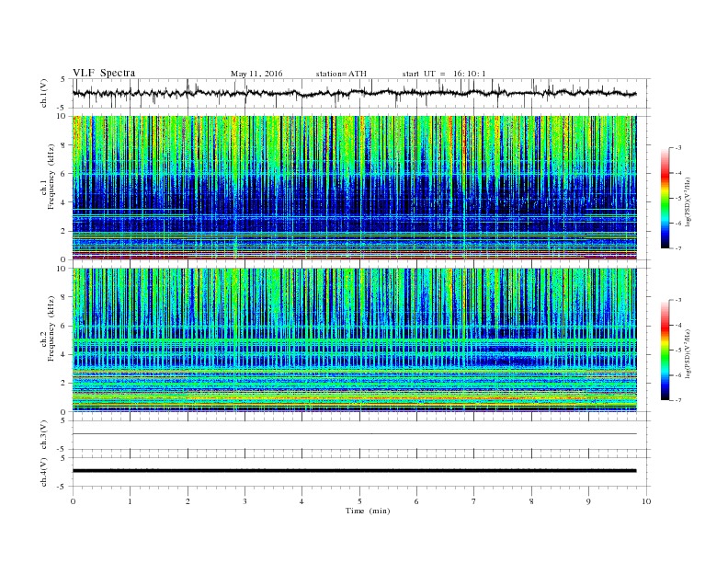
Task: Click the upper PSD color scale bar
Action: [665, 198]
